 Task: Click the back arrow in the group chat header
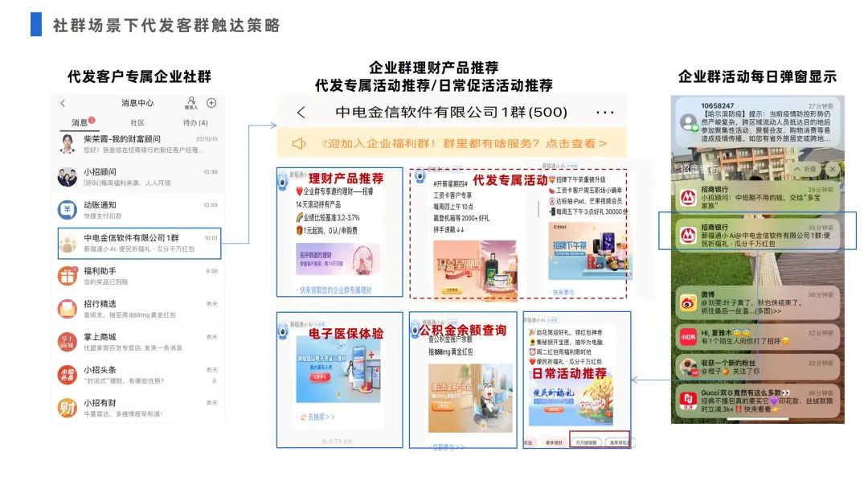pos(301,111)
